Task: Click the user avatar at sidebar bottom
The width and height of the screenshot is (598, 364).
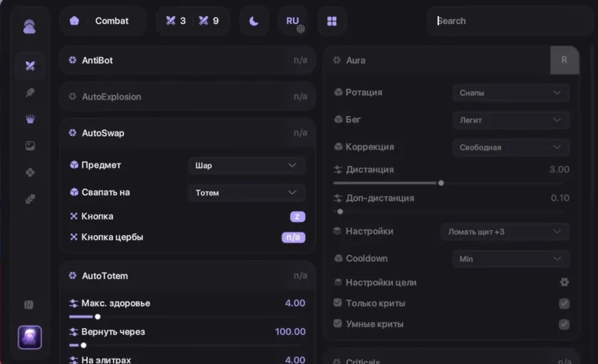Action: click(30, 337)
